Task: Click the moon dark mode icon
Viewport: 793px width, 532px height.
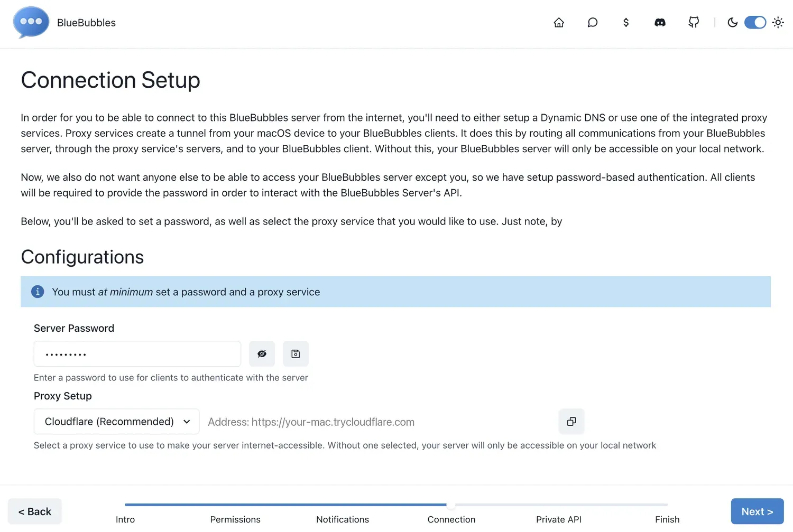Action: coord(732,22)
